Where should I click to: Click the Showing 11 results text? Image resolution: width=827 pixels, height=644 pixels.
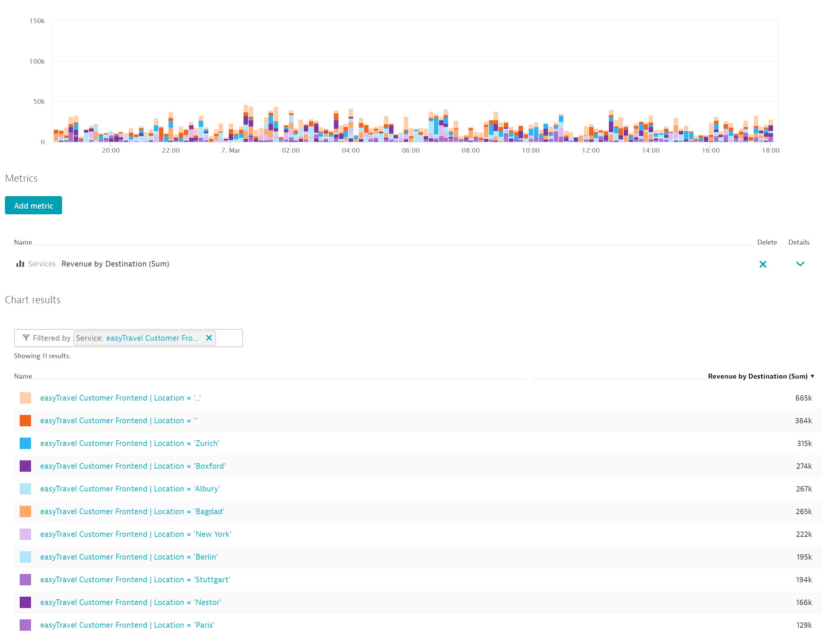(42, 356)
